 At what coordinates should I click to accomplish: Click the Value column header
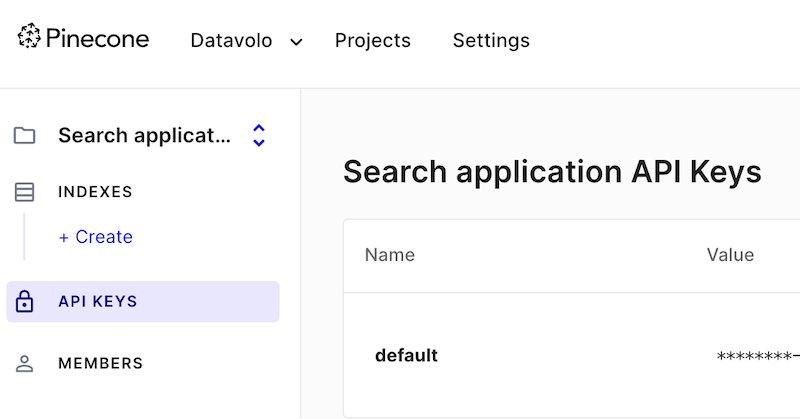click(x=730, y=255)
